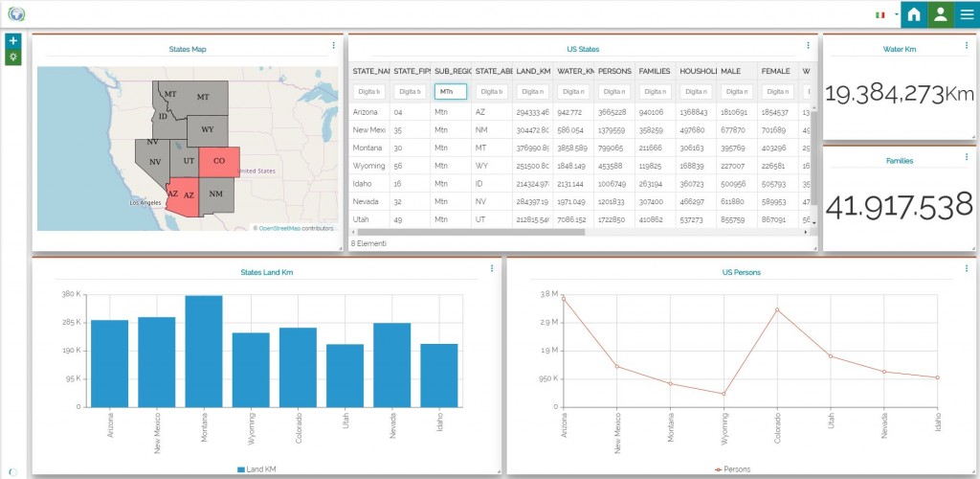980x479 pixels.
Task: Open US States table options menu
Action: 810,45
